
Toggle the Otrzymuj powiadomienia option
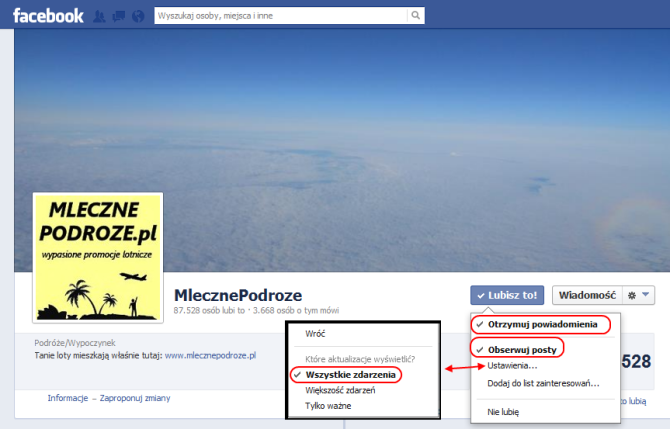pyautogui.click(x=542, y=324)
